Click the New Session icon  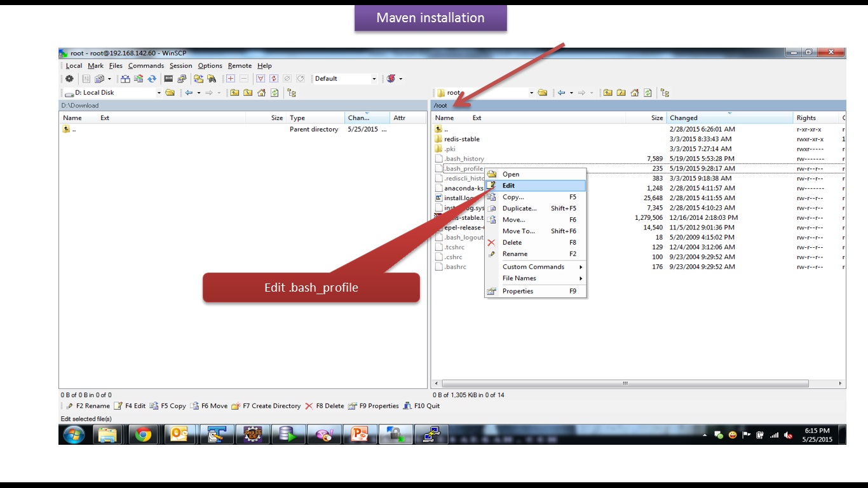pos(391,79)
